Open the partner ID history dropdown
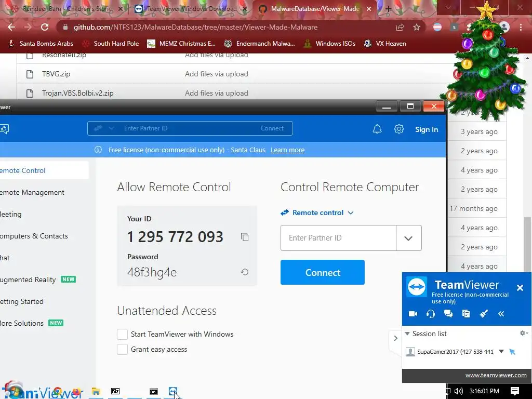Screen dimensions: 532x399 (x=408, y=238)
